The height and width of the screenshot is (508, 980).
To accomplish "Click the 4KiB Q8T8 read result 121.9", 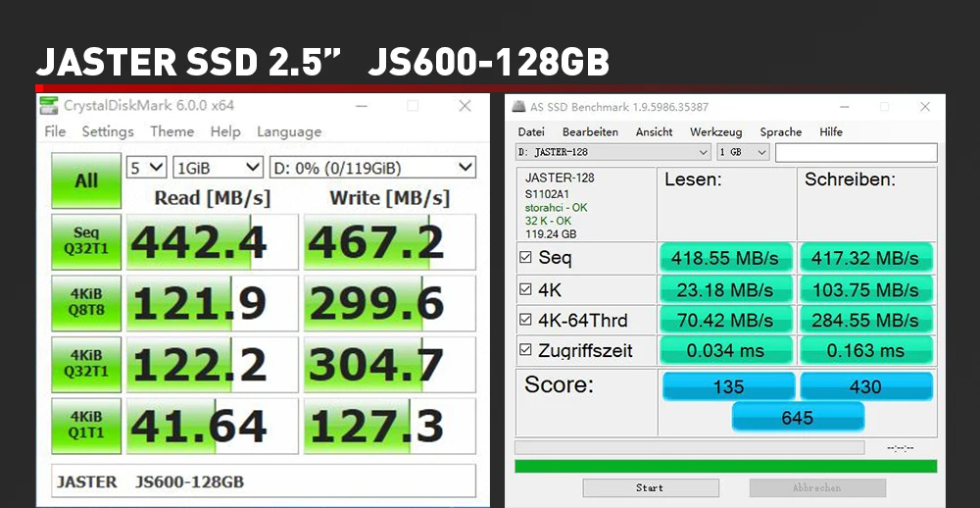I will point(213,303).
